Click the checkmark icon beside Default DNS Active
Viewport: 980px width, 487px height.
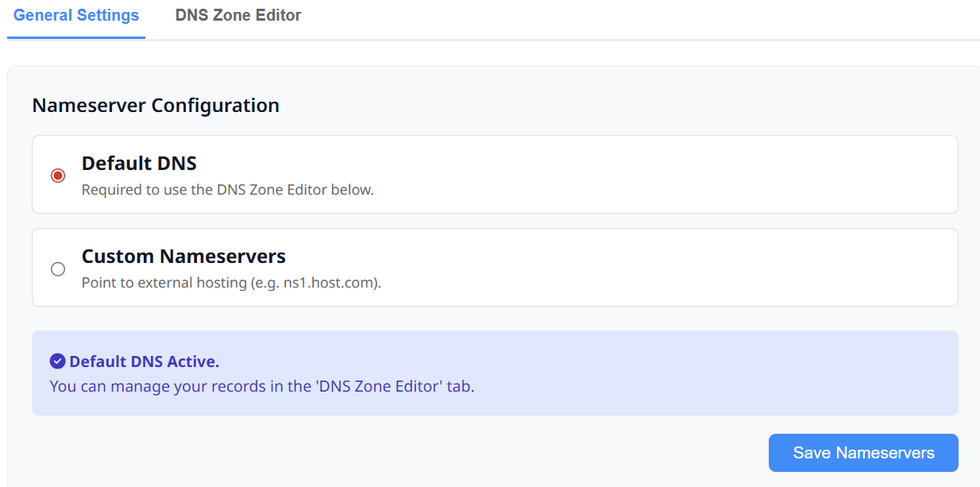pyautogui.click(x=57, y=361)
